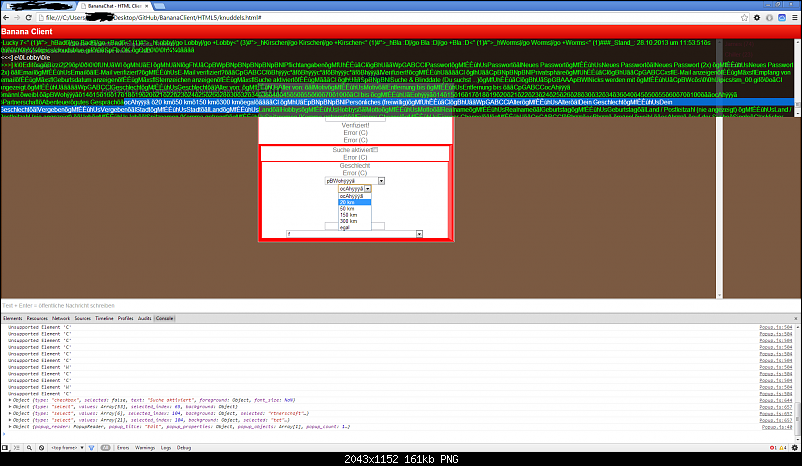Switch to the Elements tab in DevTools
Screen dimensions: 802x466
click(x=13, y=318)
